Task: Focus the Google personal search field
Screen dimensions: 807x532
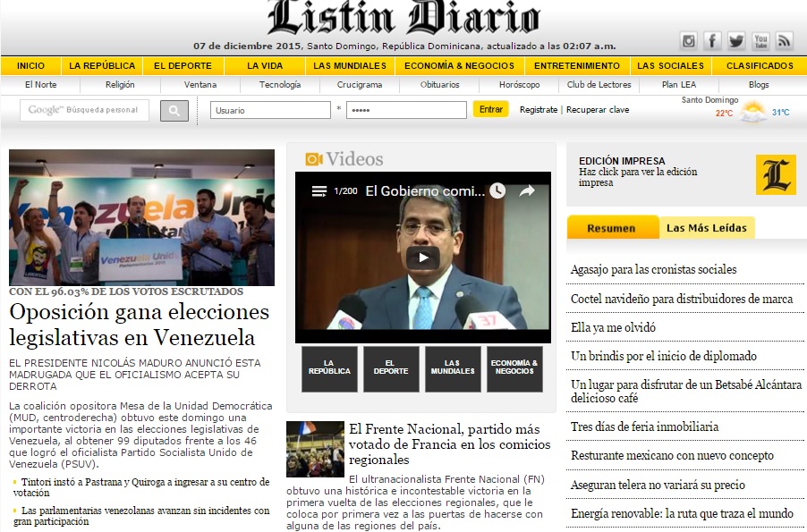Action: click(84, 110)
